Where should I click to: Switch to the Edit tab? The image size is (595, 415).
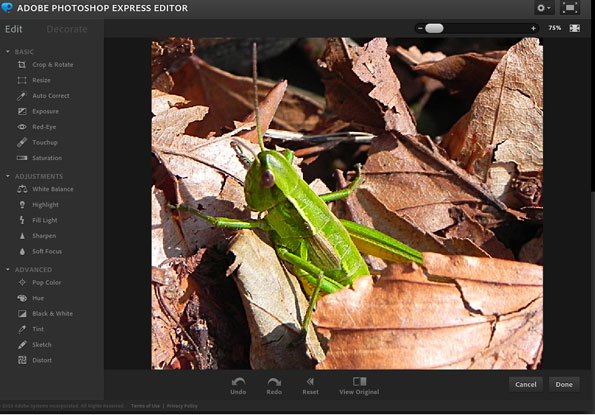click(x=14, y=29)
